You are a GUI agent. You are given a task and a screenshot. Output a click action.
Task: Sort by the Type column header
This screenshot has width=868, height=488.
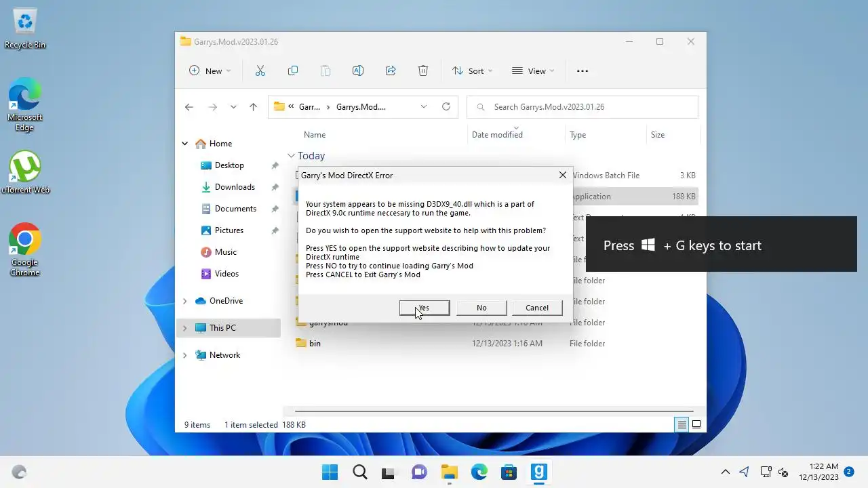coord(578,135)
